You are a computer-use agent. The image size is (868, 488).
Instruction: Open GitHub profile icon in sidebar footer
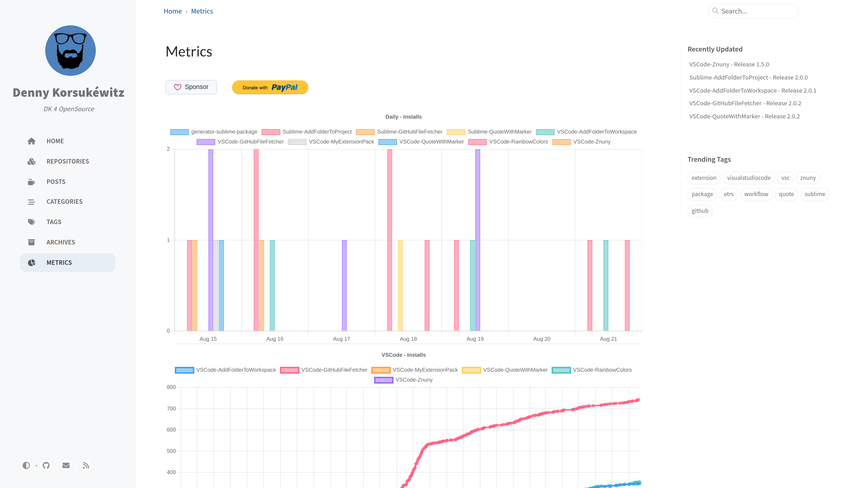tap(46, 465)
